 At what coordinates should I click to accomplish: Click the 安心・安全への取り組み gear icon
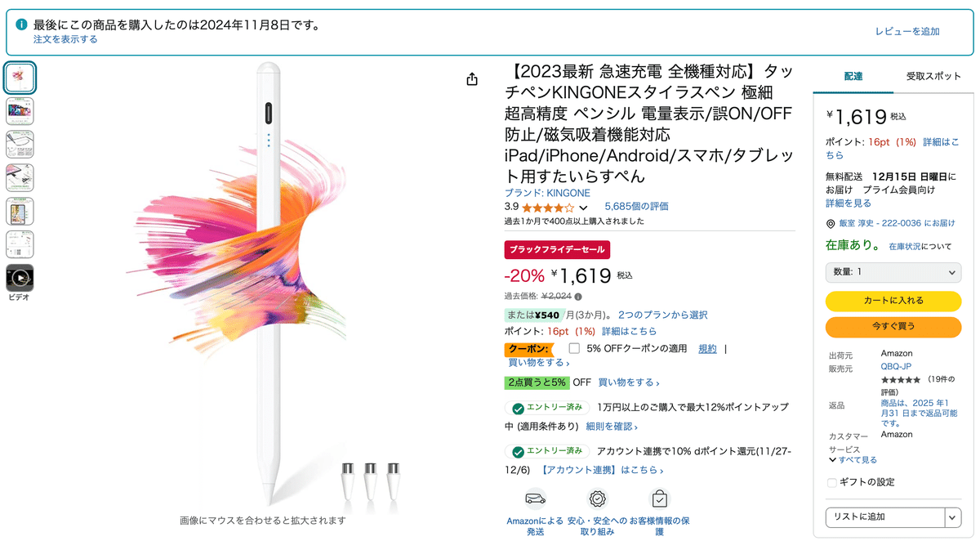click(x=597, y=498)
